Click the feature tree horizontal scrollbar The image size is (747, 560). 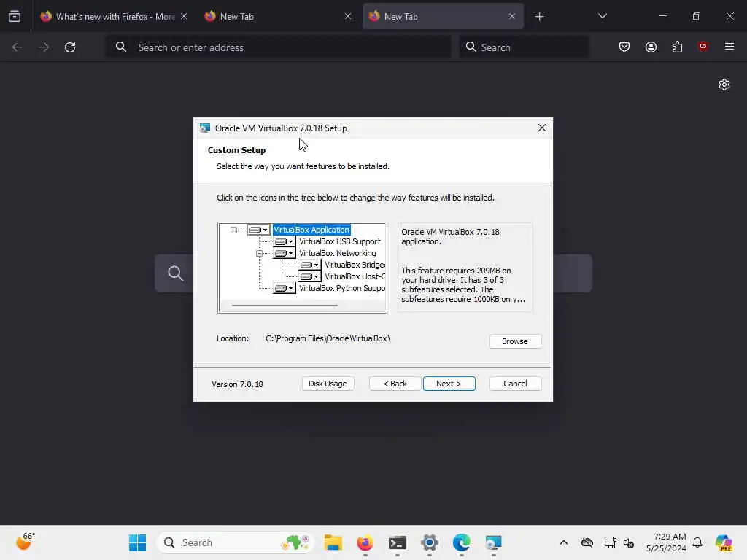coord(285,306)
